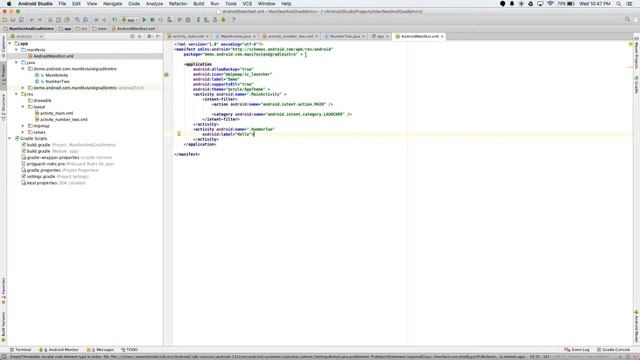Open the Favorites side panel tab
This screenshot has height=360, width=640.
point(4,291)
